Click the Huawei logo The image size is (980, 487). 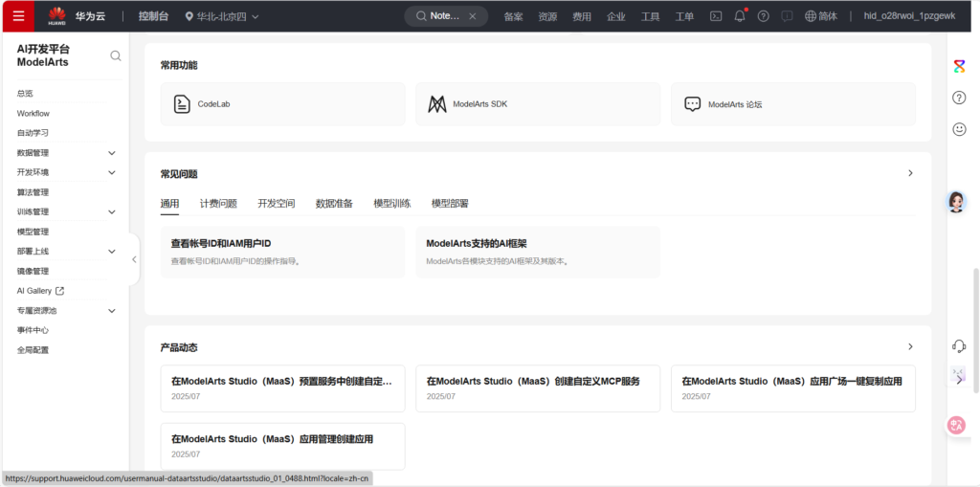tap(56, 16)
